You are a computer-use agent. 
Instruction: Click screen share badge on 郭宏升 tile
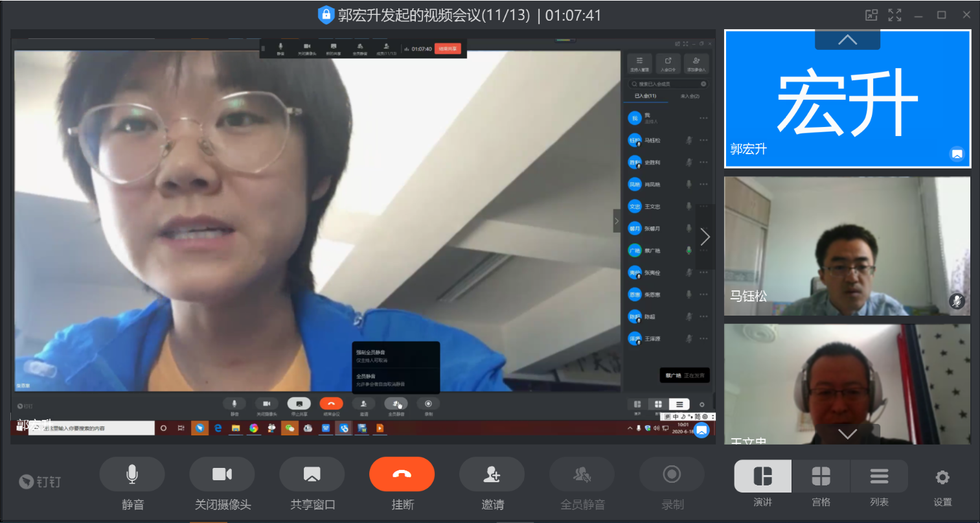[x=957, y=154]
